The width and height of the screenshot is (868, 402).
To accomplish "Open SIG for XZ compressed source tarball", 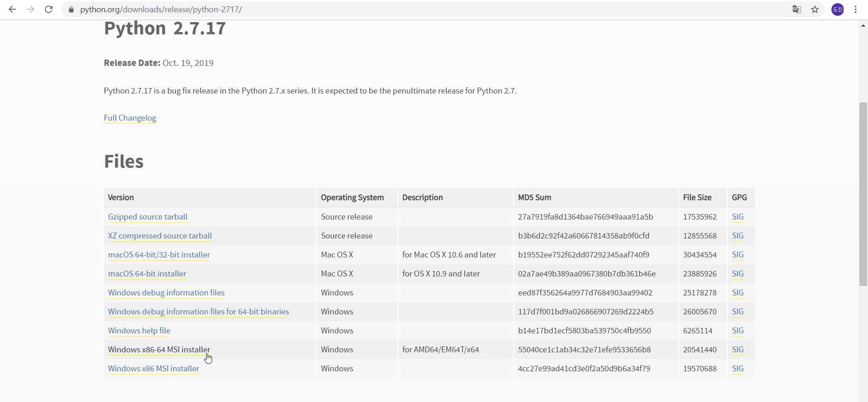I will 738,236.
